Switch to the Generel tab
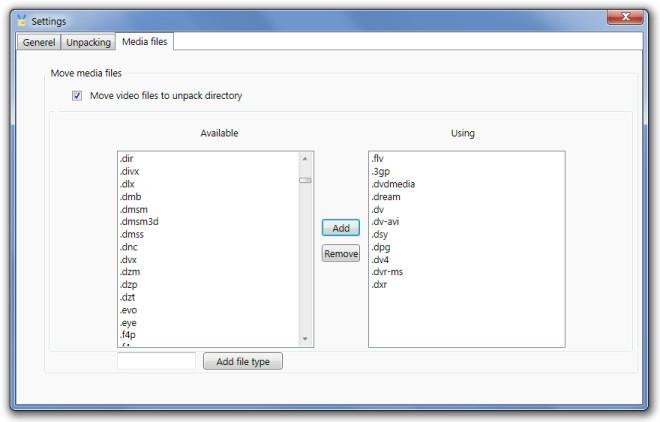660x422 pixels. (x=39, y=42)
